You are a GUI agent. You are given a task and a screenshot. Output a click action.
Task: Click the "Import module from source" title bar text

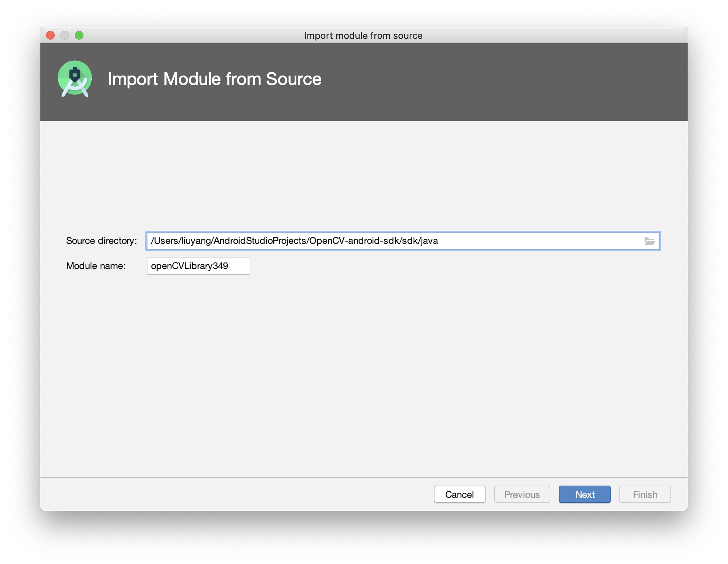[363, 35]
